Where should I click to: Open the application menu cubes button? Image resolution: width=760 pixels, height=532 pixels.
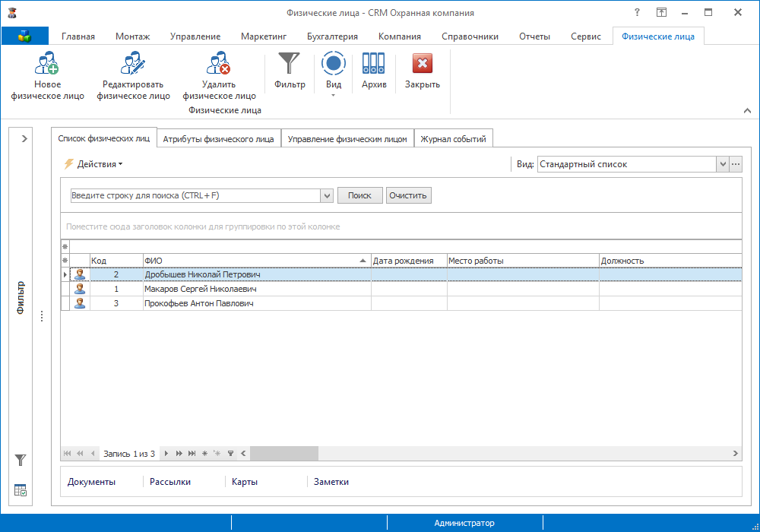click(x=25, y=36)
